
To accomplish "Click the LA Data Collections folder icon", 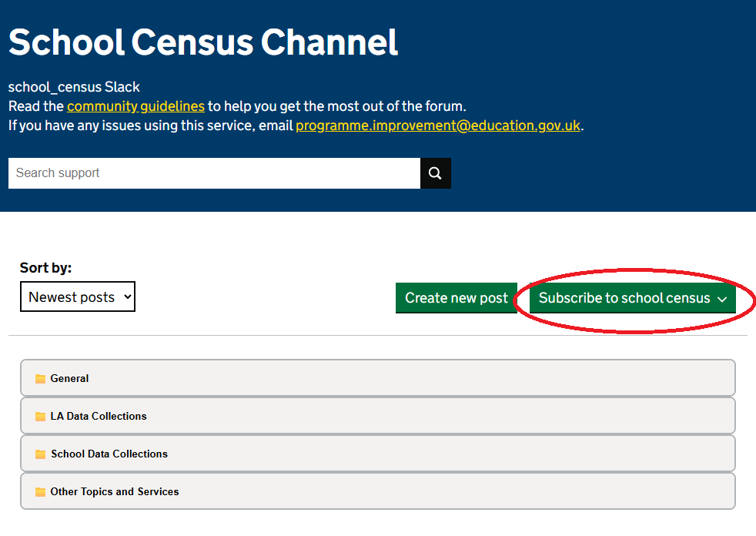I will click(41, 417).
